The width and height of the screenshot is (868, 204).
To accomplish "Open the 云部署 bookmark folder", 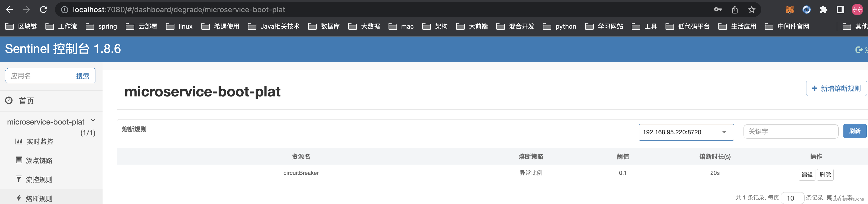I will [x=141, y=26].
